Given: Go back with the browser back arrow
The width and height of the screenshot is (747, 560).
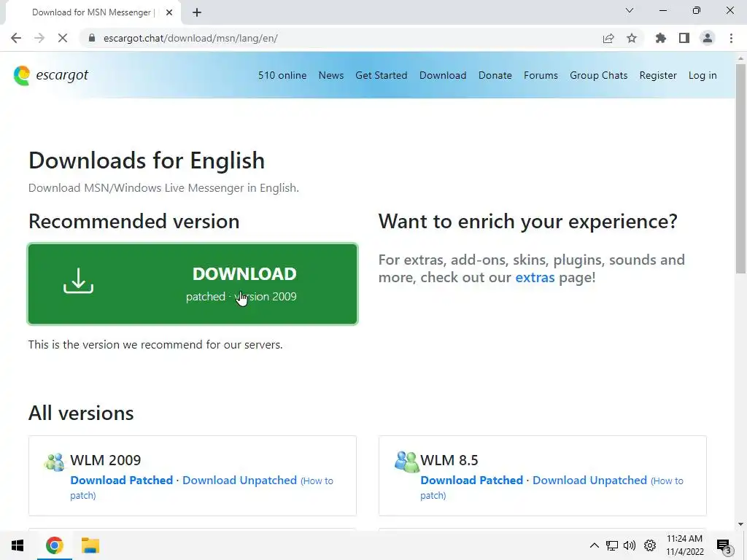Looking at the screenshot, I should click(16, 38).
